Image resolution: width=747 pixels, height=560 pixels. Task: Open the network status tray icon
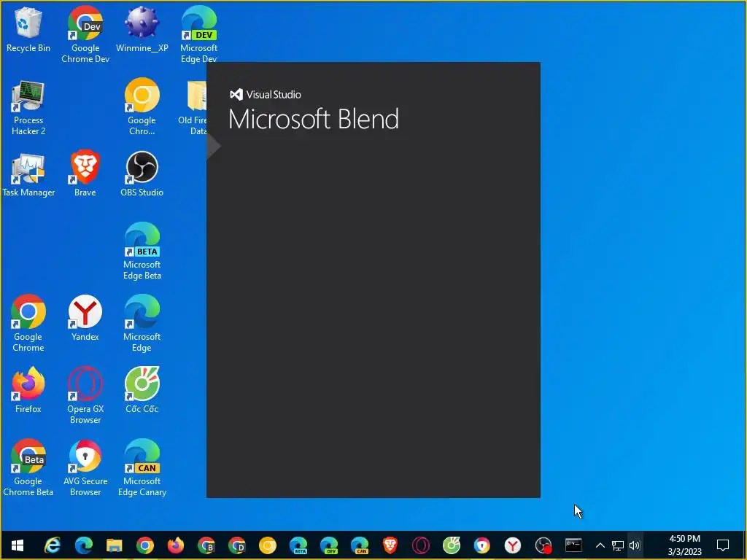[x=618, y=545]
